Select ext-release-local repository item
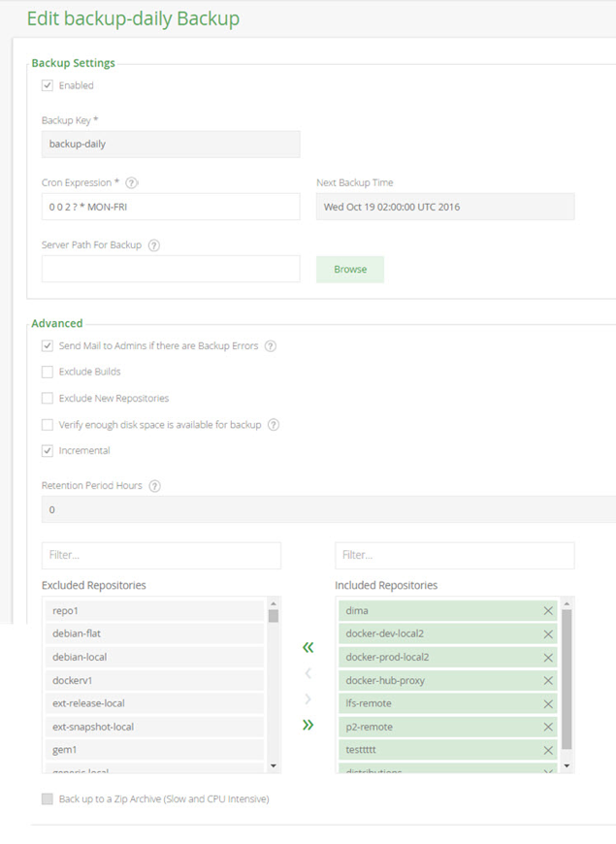 [x=154, y=703]
